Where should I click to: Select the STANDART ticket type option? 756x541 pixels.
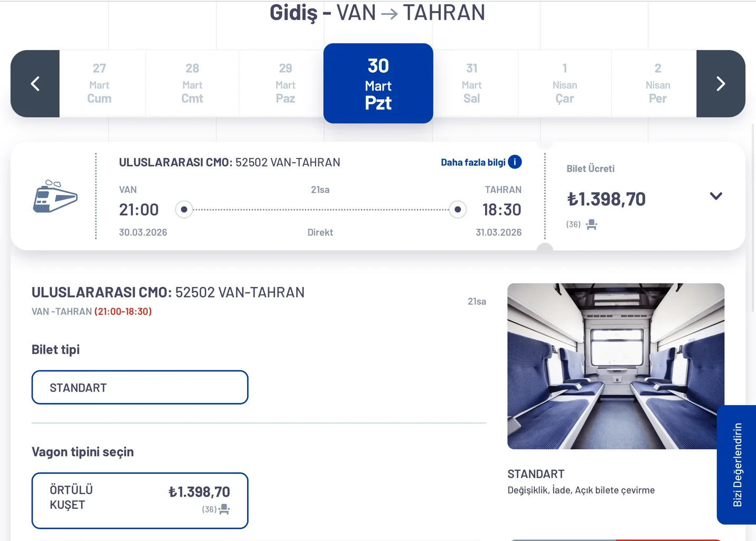coord(140,387)
